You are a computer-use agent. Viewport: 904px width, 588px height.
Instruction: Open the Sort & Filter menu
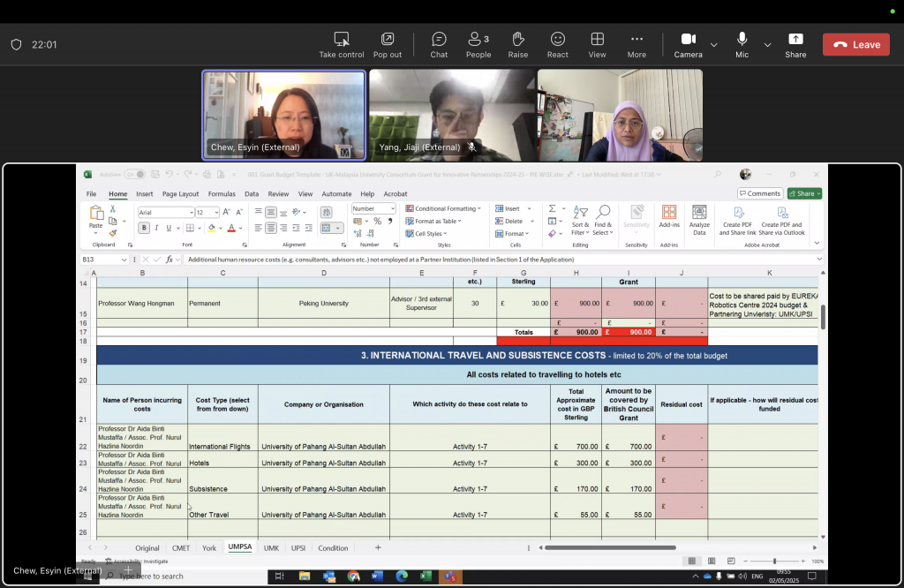[x=580, y=221]
